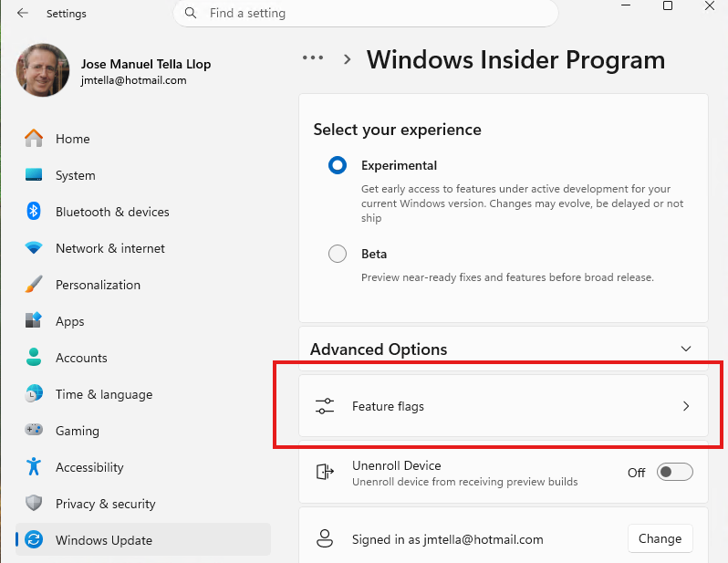Toggle the Unenroll Device switch
728x563 pixels.
tap(675, 472)
